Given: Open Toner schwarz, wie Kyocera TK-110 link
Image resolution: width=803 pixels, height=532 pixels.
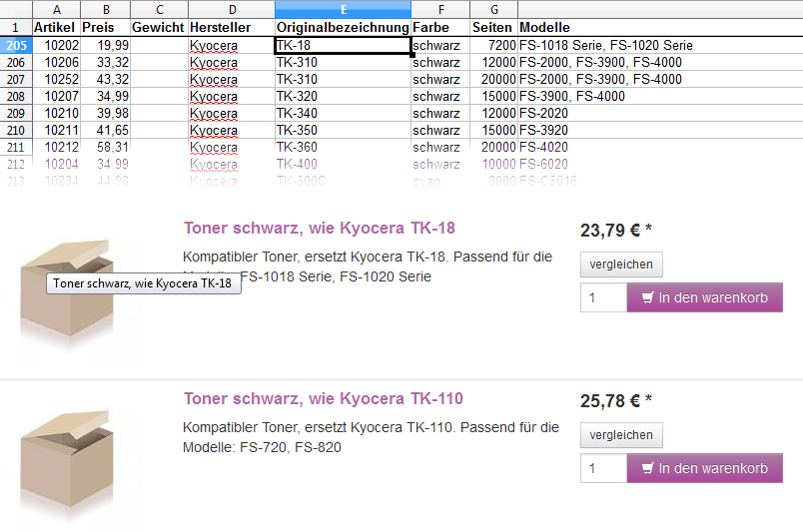Looking at the screenshot, I should pos(324,398).
